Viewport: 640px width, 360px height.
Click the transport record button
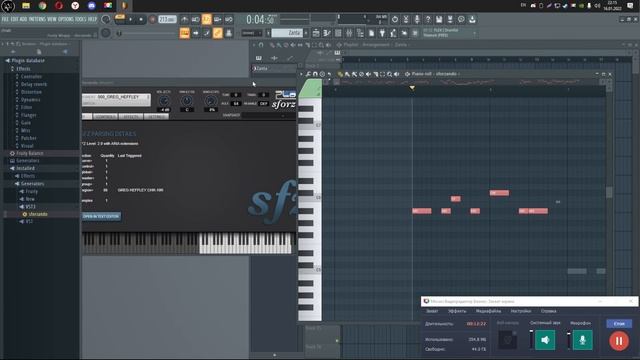152,19
